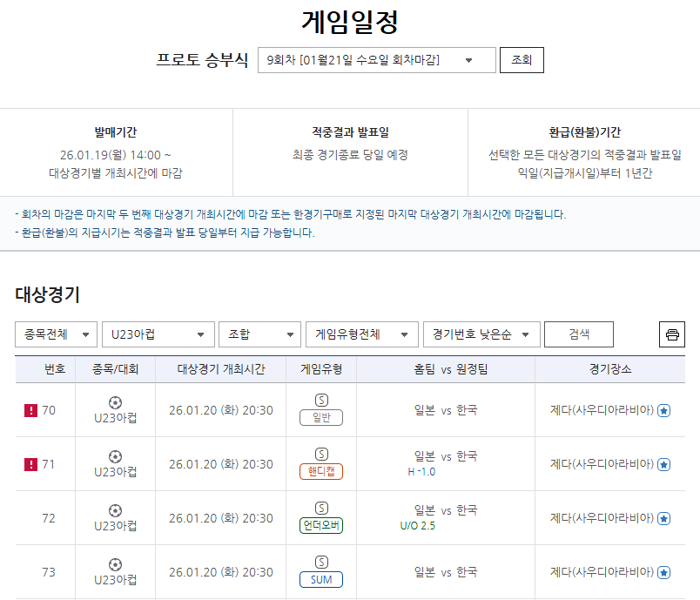Click the S icon above the 일반 label
This screenshot has width=700, height=600.
point(322,399)
